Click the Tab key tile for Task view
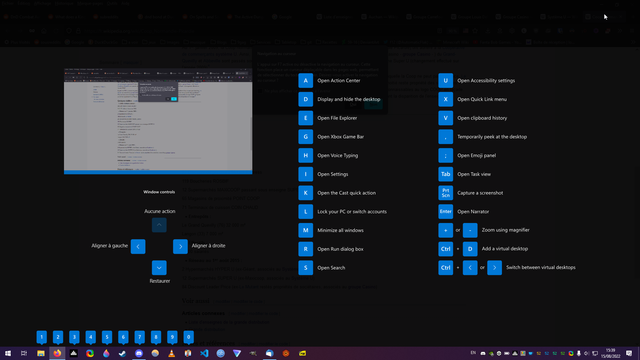Image resolution: width=640 pixels, height=360 pixels. (445, 174)
